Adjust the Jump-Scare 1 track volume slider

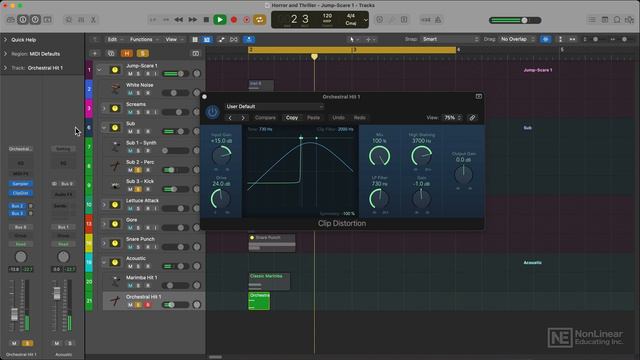point(175,73)
